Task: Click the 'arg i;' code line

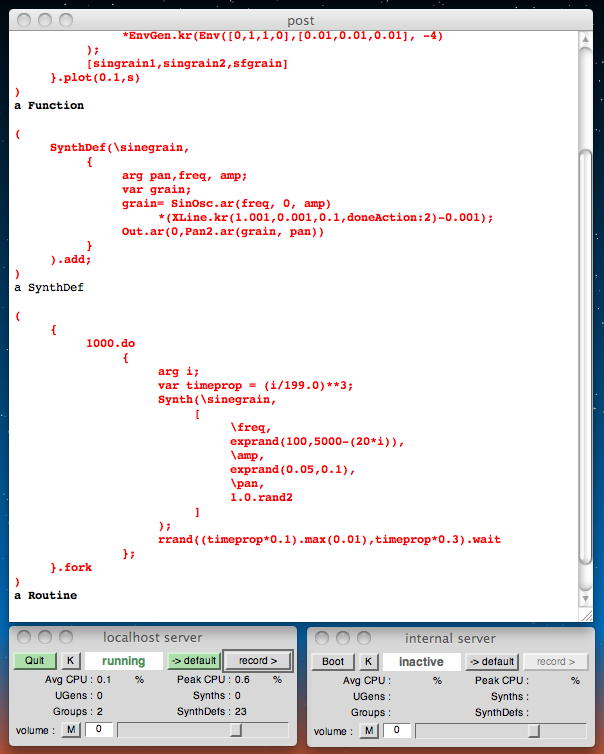Action: [x=178, y=372]
